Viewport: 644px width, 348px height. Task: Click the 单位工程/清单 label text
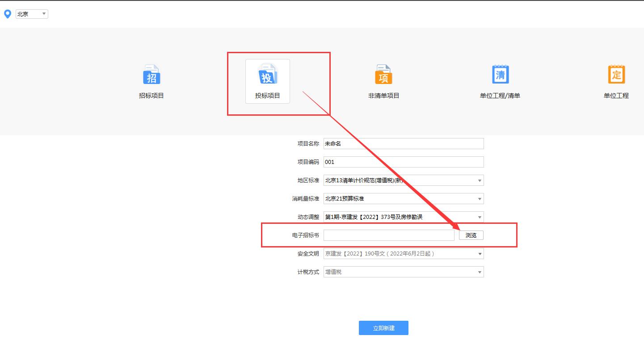500,96
